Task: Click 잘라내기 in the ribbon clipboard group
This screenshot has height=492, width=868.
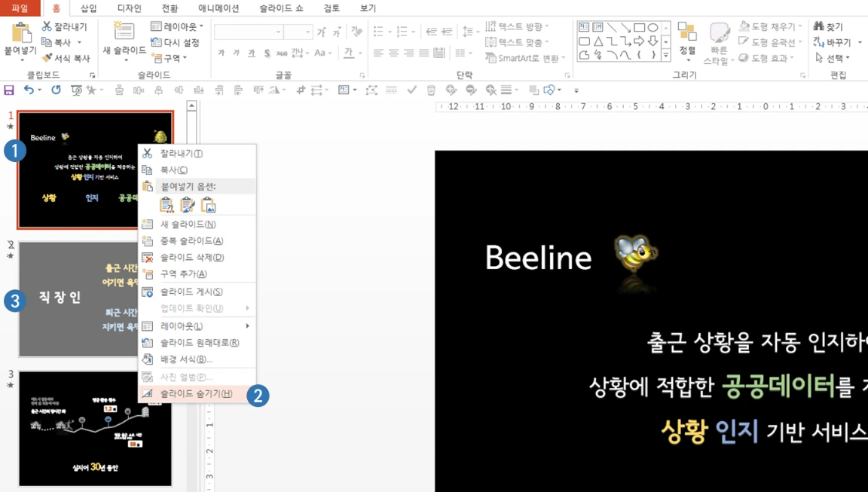Action: coord(65,26)
